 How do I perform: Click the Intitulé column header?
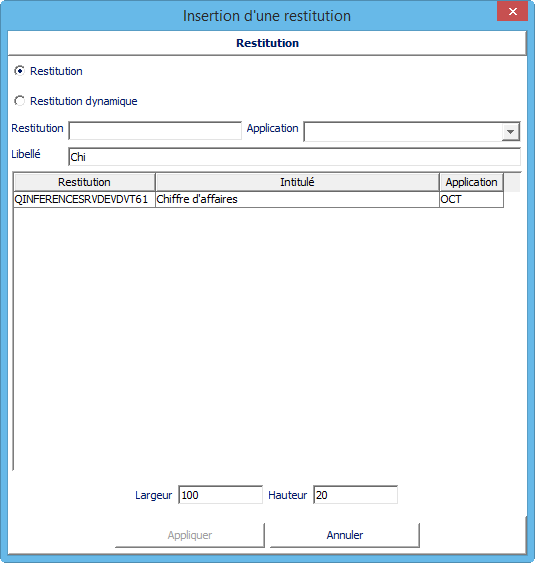(297, 182)
